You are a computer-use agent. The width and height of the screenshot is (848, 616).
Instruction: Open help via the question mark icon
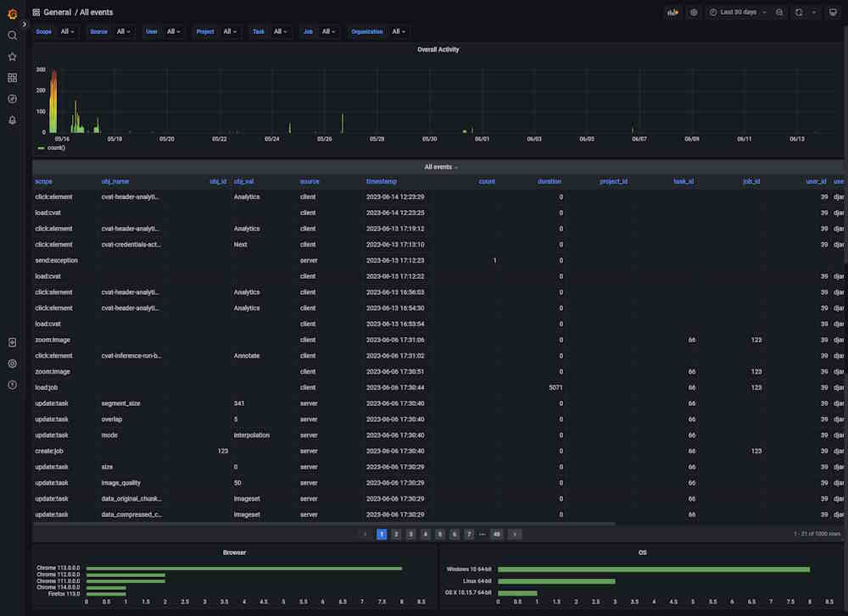point(12,385)
